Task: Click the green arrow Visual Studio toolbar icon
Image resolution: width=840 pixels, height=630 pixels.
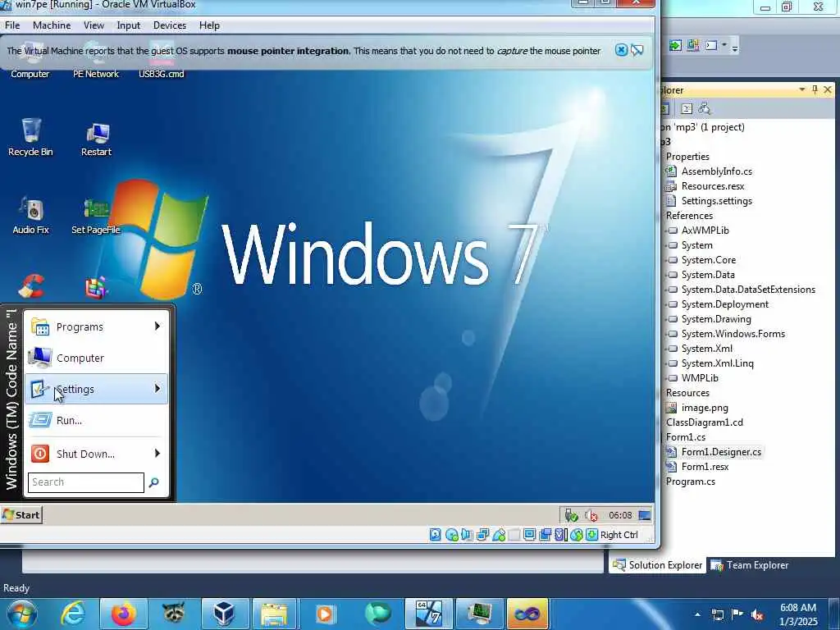Action: [675, 46]
